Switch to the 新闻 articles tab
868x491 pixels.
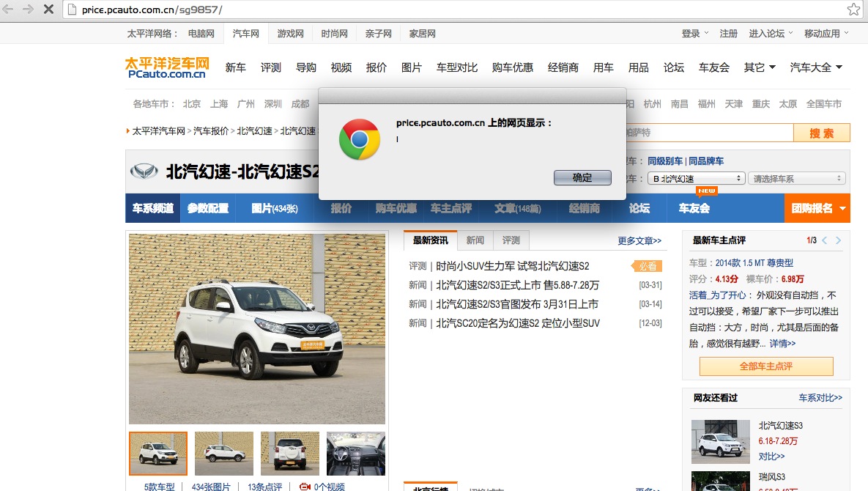tap(475, 240)
